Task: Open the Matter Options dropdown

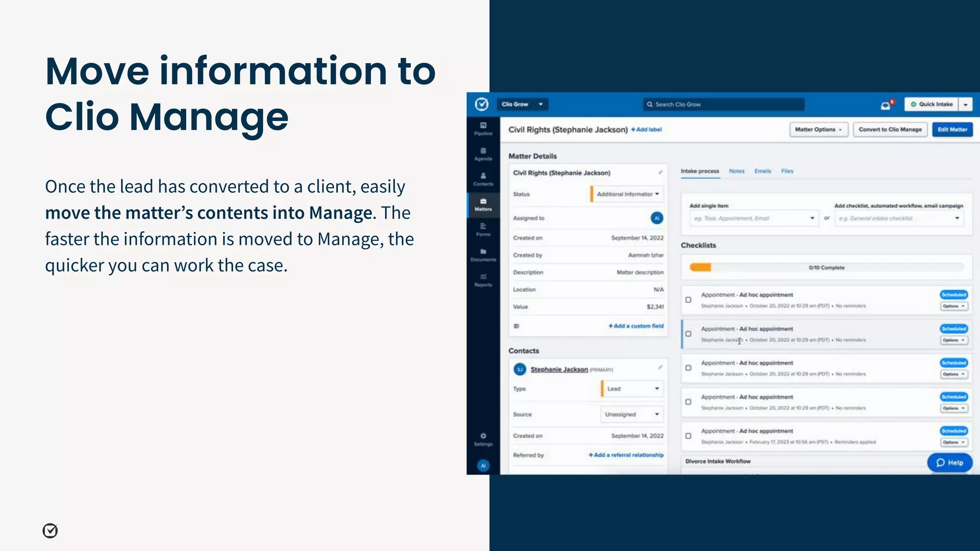Action: 818,130
